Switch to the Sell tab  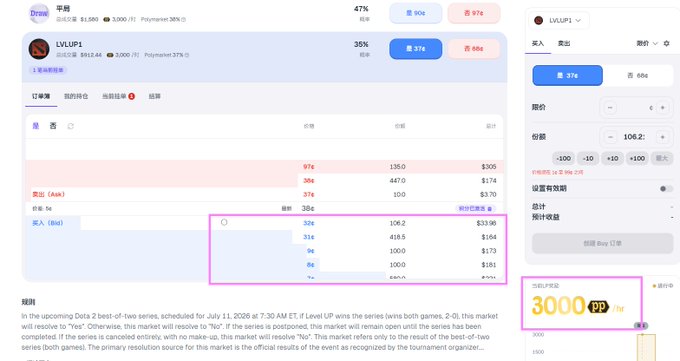[564, 43]
